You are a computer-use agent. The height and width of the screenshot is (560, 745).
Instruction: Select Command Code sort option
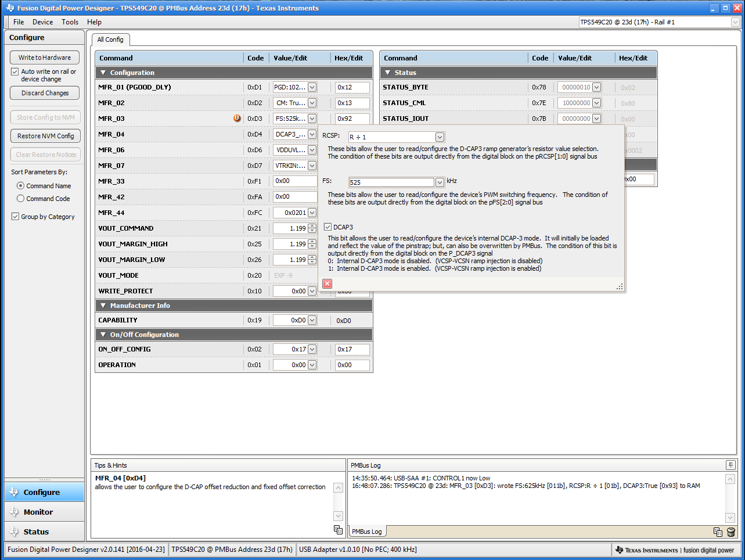pos(21,199)
